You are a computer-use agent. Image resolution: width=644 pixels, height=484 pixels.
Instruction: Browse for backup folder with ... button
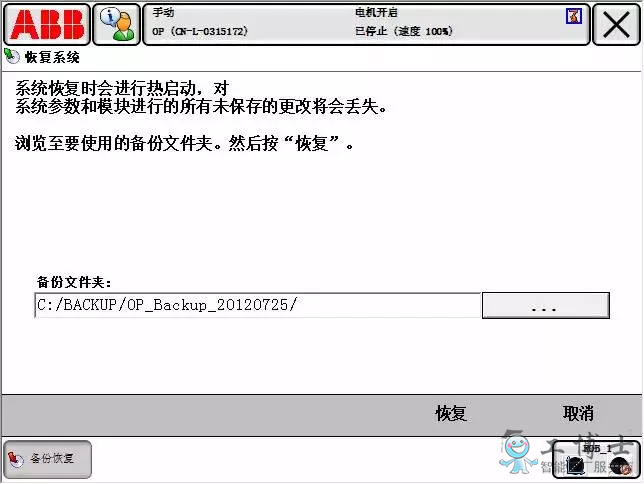(545, 305)
